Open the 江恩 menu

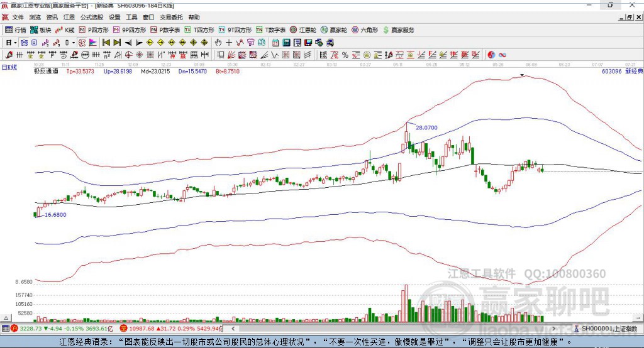coord(69,17)
